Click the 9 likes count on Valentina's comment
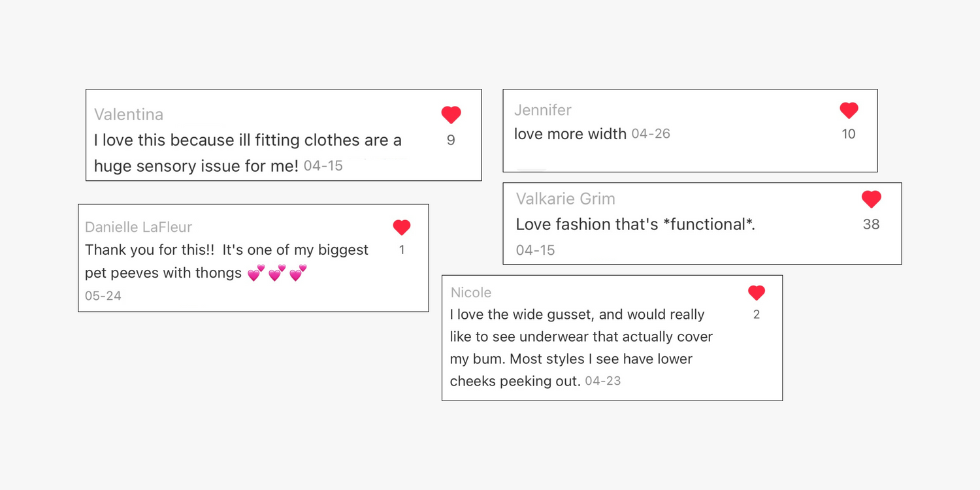The image size is (980, 490). [x=451, y=140]
